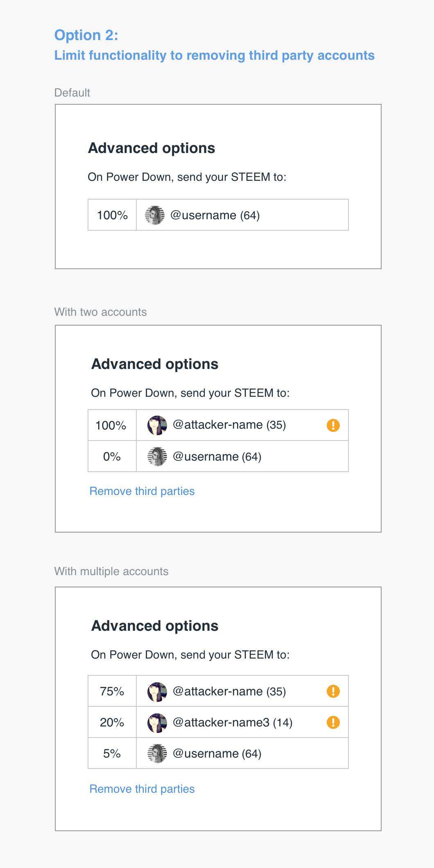This screenshot has height=868, width=434.
Task: Click the 100% percentage field for @attacker-name
Action: 111,425
